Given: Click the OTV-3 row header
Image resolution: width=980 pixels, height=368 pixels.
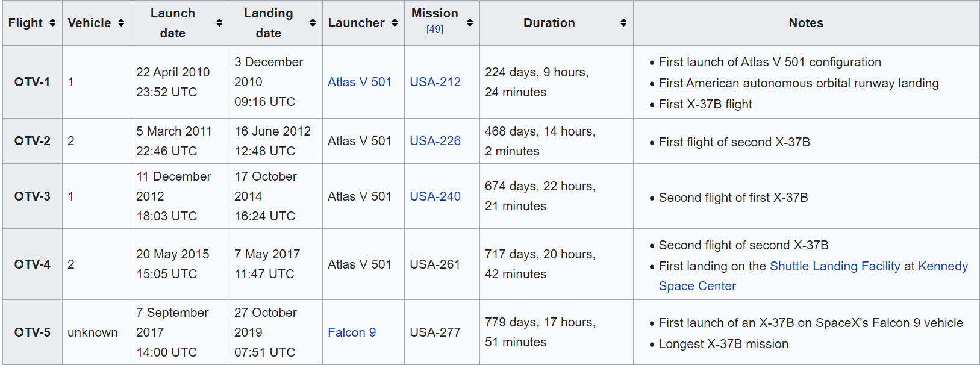Looking at the screenshot, I should (x=33, y=196).
